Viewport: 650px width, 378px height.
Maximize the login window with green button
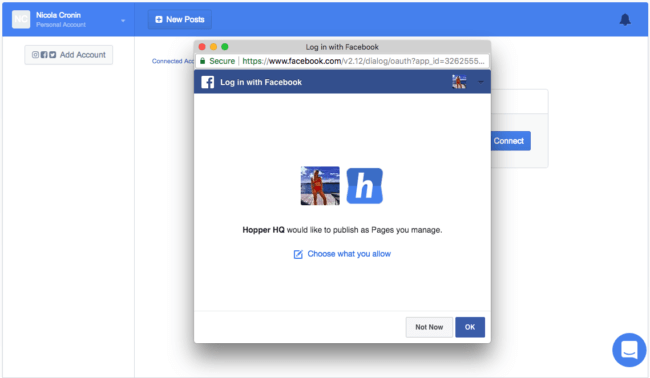point(225,47)
